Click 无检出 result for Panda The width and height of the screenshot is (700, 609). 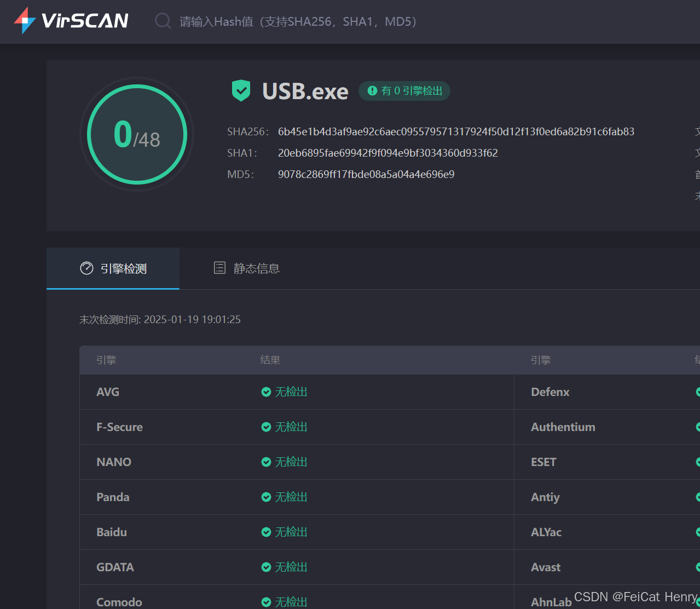click(x=291, y=497)
